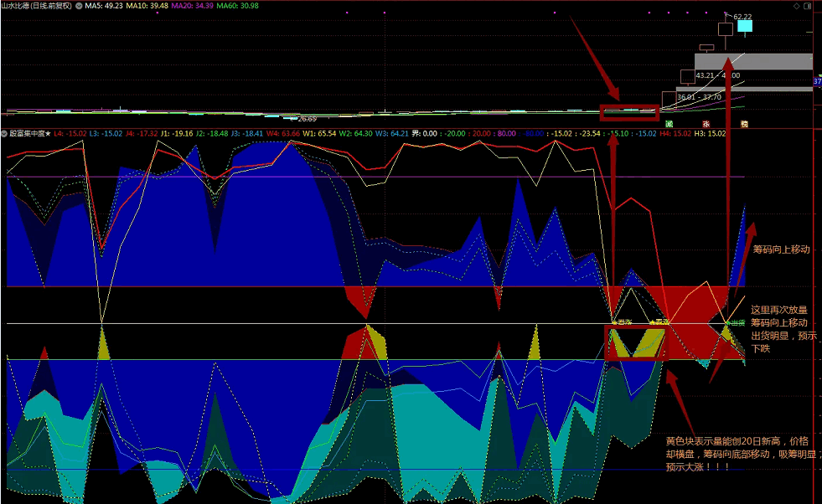822x504 pixels.
Task: Click the 股富集中度★ indicator name
Action: 30,134
